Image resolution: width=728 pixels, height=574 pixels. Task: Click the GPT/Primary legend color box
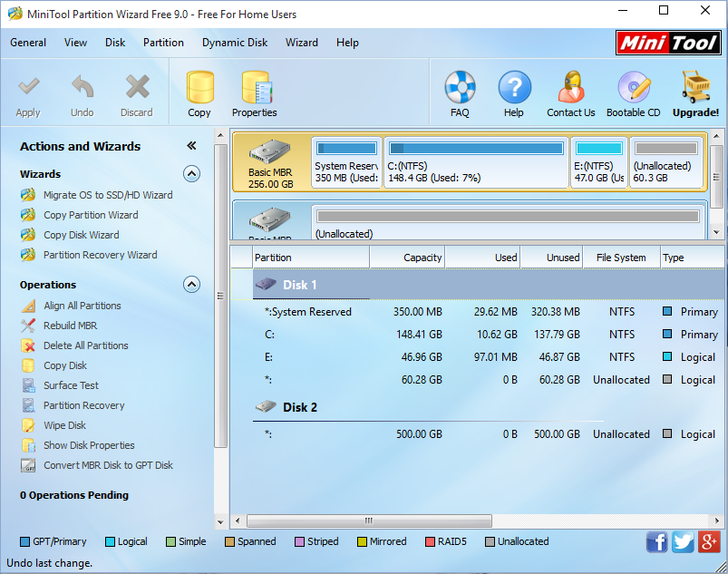[25, 542]
